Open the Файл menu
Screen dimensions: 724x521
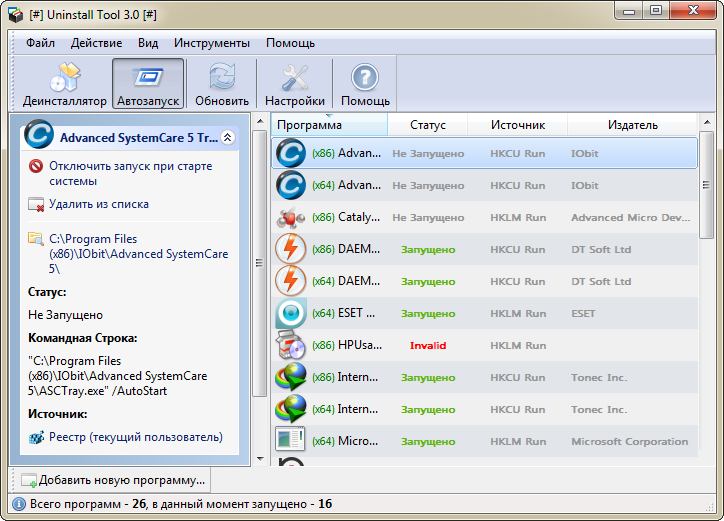pos(40,43)
